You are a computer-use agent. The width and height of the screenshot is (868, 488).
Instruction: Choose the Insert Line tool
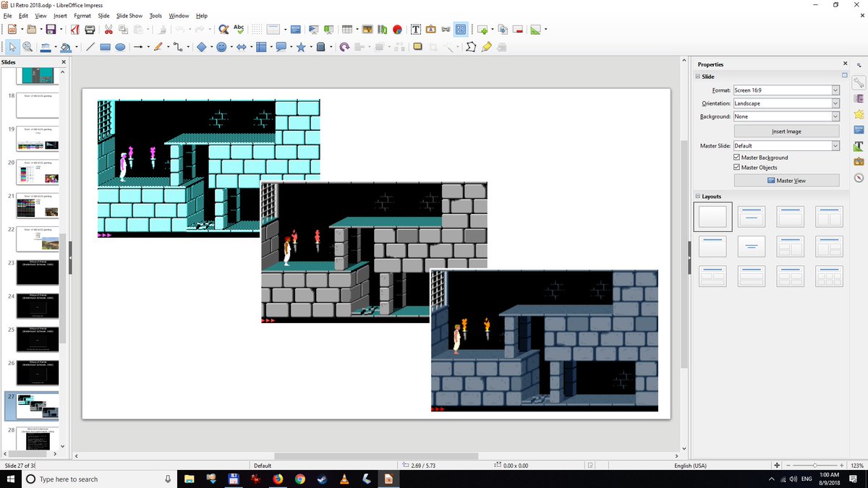coord(90,47)
